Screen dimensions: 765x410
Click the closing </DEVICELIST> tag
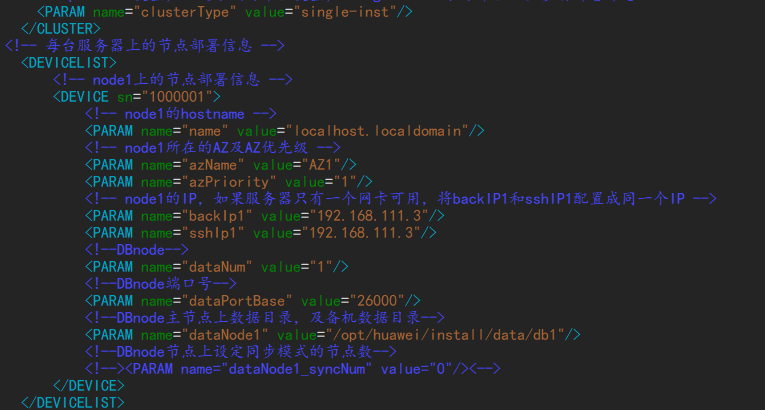click(x=73, y=402)
